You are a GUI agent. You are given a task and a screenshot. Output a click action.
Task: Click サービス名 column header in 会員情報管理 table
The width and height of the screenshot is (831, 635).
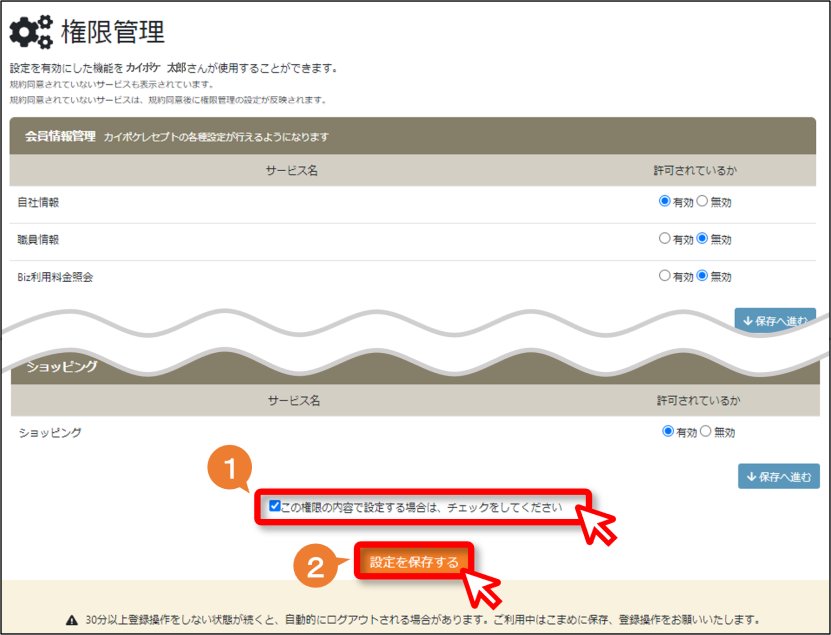pyautogui.click(x=291, y=171)
